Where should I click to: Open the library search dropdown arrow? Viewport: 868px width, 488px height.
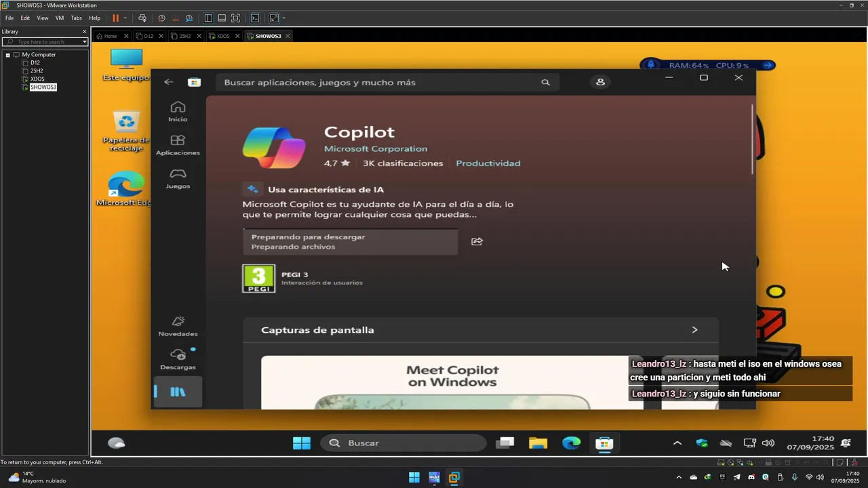point(85,42)
